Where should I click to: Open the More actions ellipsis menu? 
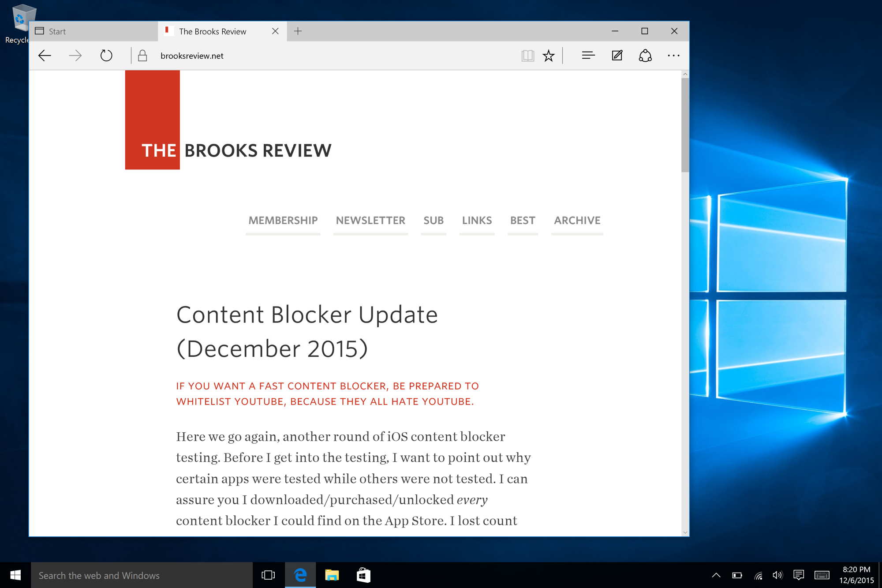point(673,56)
